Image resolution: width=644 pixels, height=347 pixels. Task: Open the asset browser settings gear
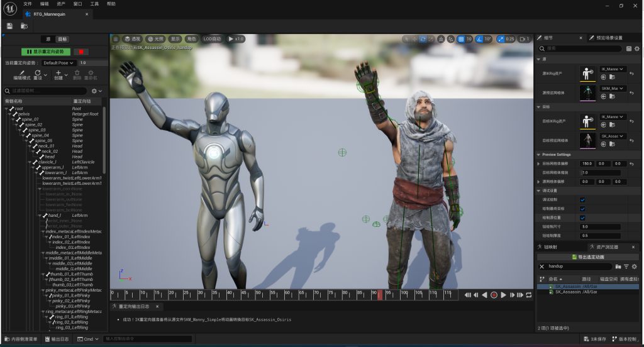(x=635, y=267)
